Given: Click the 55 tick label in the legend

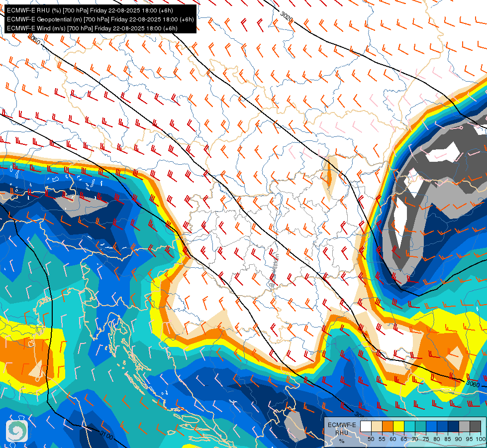Looking at the screenshot, I should pyautogui.click(x=382, y=439).
